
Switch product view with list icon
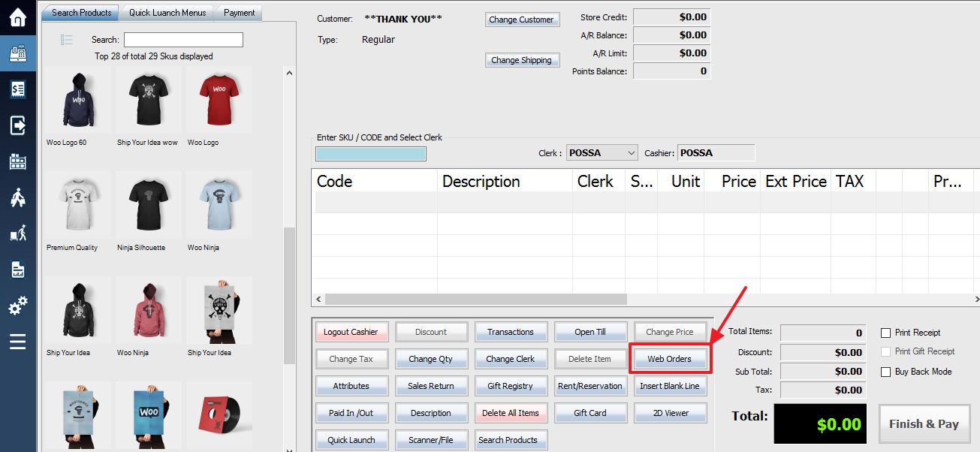66,40
